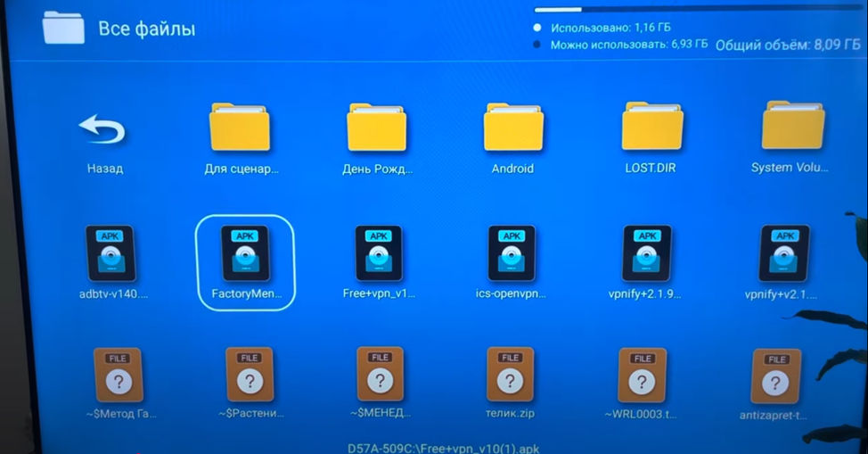The height and width of the screenshot is (454, 868).
Task: Click the Все файлы header folder icon
Action: click(63, 29)
